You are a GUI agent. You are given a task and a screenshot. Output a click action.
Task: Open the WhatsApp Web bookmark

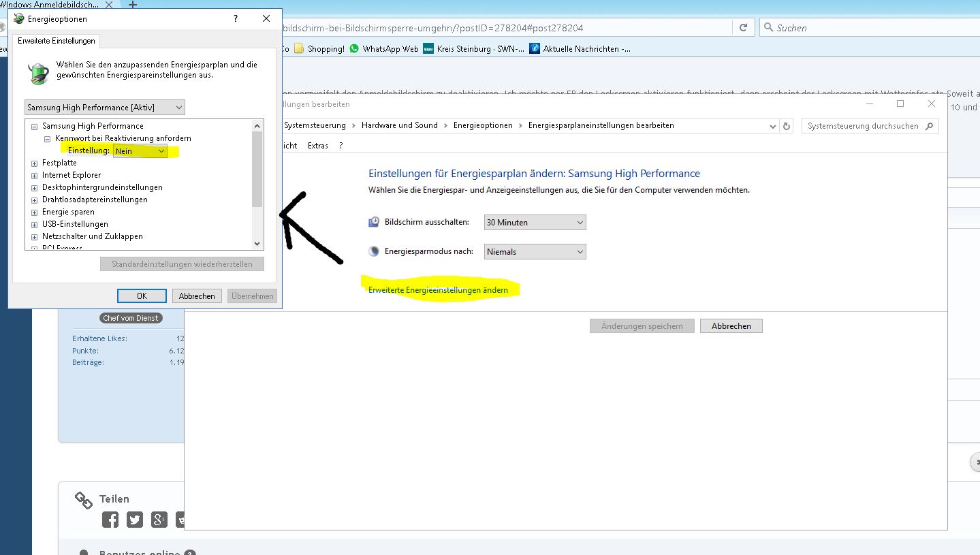(384, 49)
